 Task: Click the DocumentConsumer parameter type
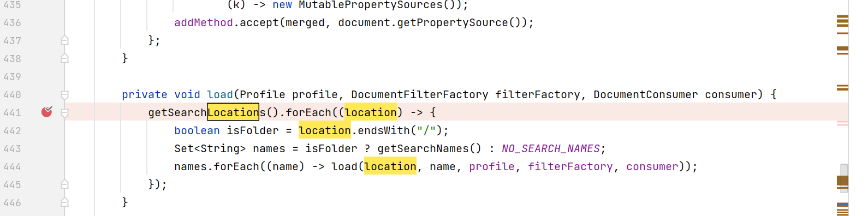pyautogui.click(x=646, y=94)
